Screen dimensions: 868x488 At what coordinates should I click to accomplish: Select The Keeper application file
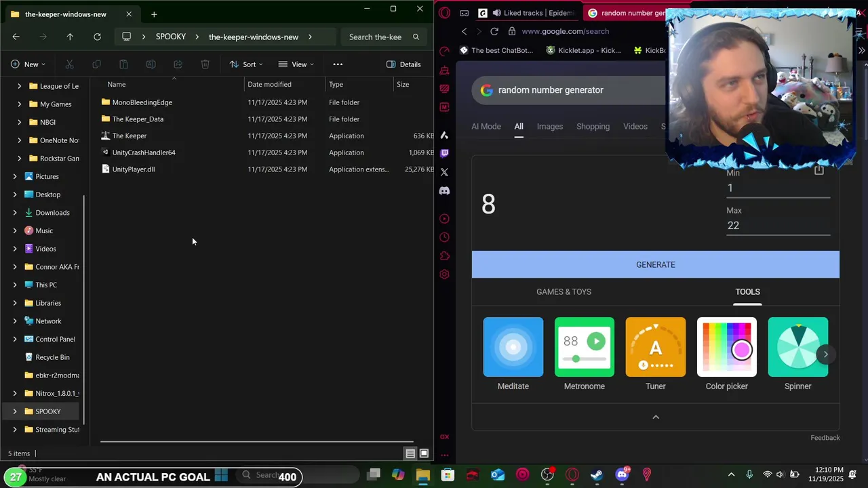(x=130, y=136)
